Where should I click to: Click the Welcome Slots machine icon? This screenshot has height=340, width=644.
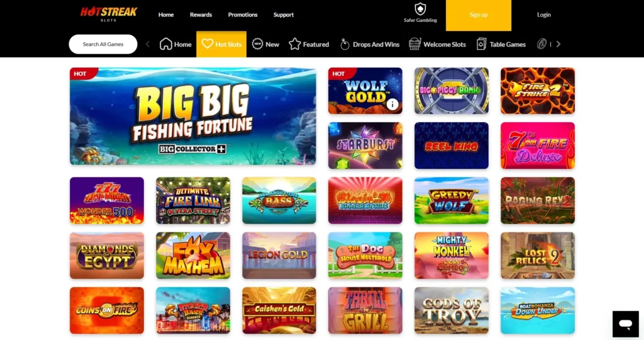click(x=414, y=44)
